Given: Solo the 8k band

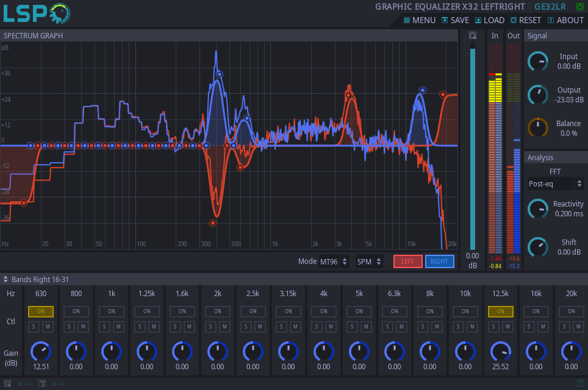Looking at the screenshot, I should 423,327.
